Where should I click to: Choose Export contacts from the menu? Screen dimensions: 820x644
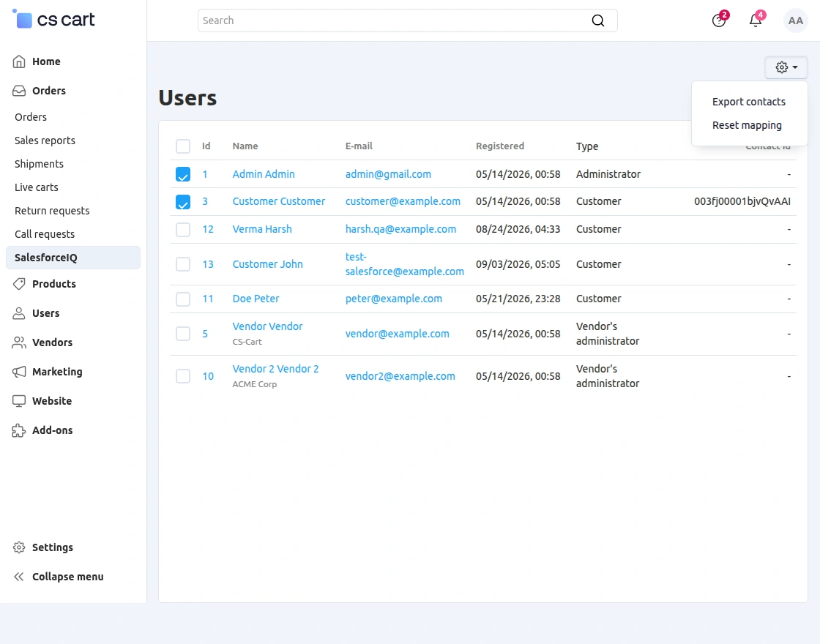click(x=748, y=102)
